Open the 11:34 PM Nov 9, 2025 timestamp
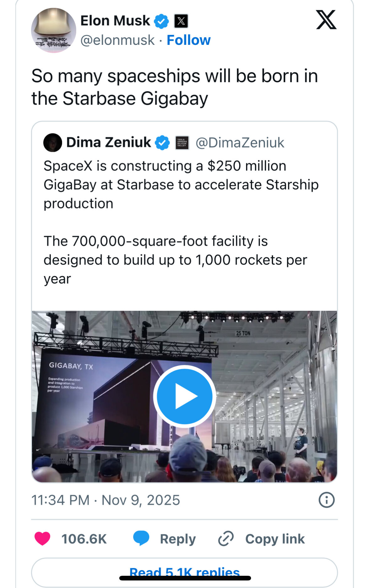This screenshot has width=370, height=588. point(106,500)
